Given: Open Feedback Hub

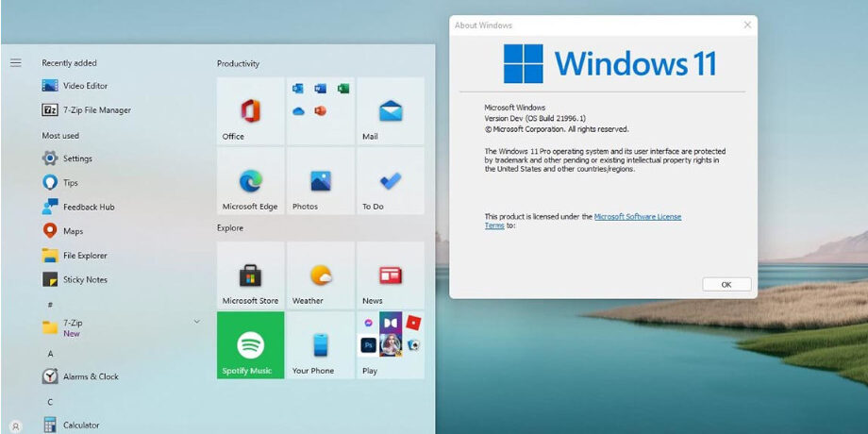Looking at the screenshot, I should pos(78,207).
